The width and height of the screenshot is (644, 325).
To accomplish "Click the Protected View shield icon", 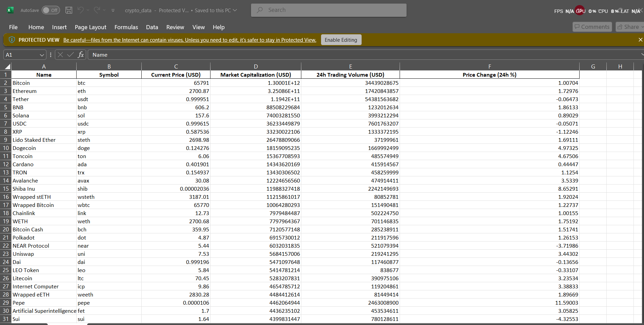I will coord(12,40).
